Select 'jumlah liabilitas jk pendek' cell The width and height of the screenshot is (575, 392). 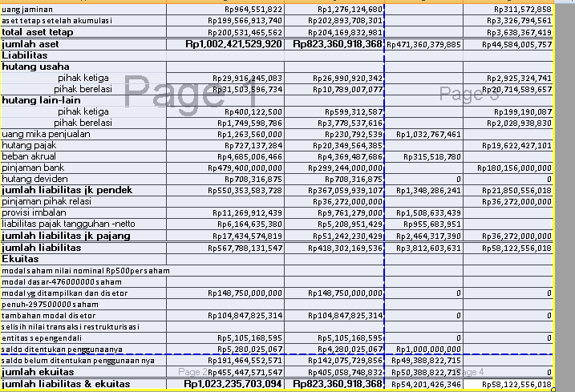tap(83, 190)
